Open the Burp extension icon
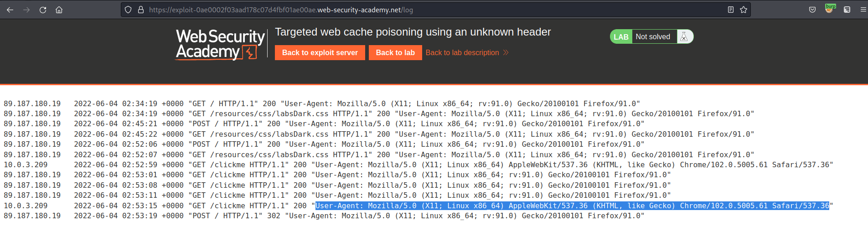 click(x=830, y=9)
